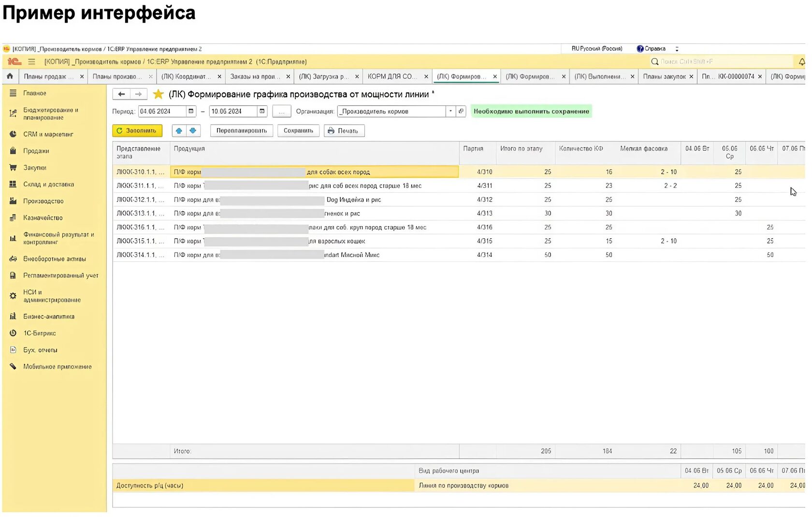
Task: Open the Бизнес-аналитика section
Action: click(x=49, y=317)
